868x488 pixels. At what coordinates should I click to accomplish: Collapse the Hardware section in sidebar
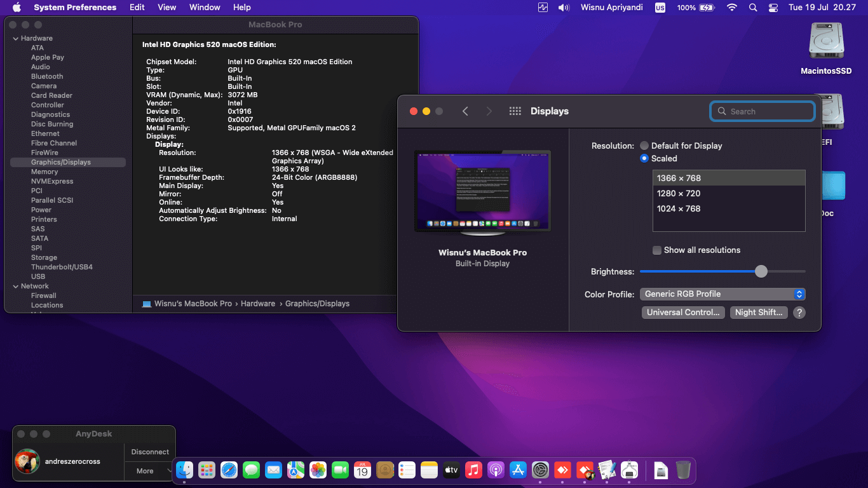(x=16, y=38)
